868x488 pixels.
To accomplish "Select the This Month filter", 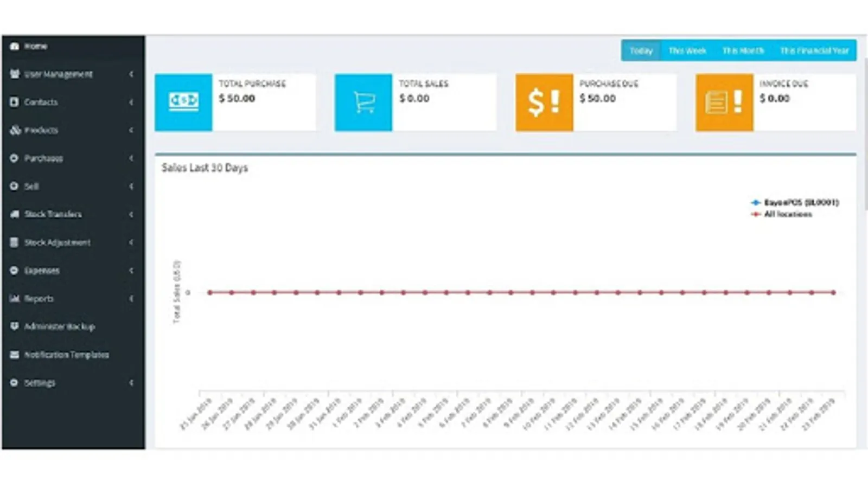I will [x=743, y=50].
